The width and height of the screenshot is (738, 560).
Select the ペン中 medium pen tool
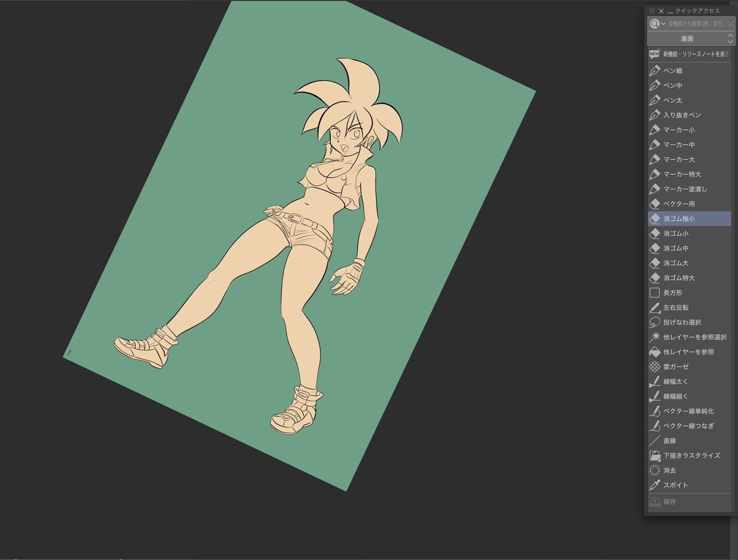point(689,85)
